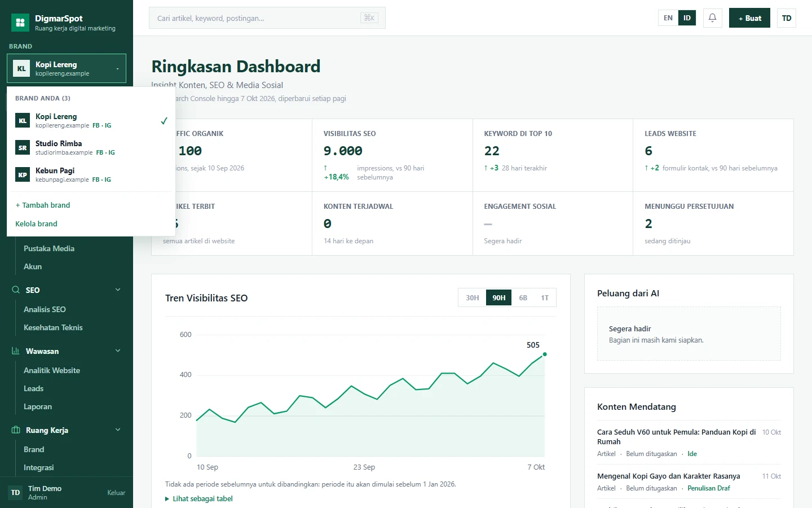Screen dimensions: 812x508
Task: Open Analisis SEO page
Action: (x=45, y=309)
